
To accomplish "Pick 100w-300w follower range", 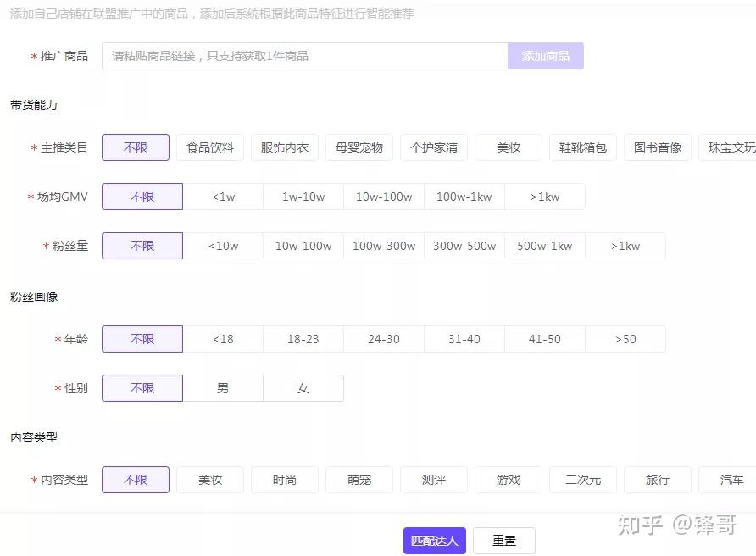I will (384, 246).
